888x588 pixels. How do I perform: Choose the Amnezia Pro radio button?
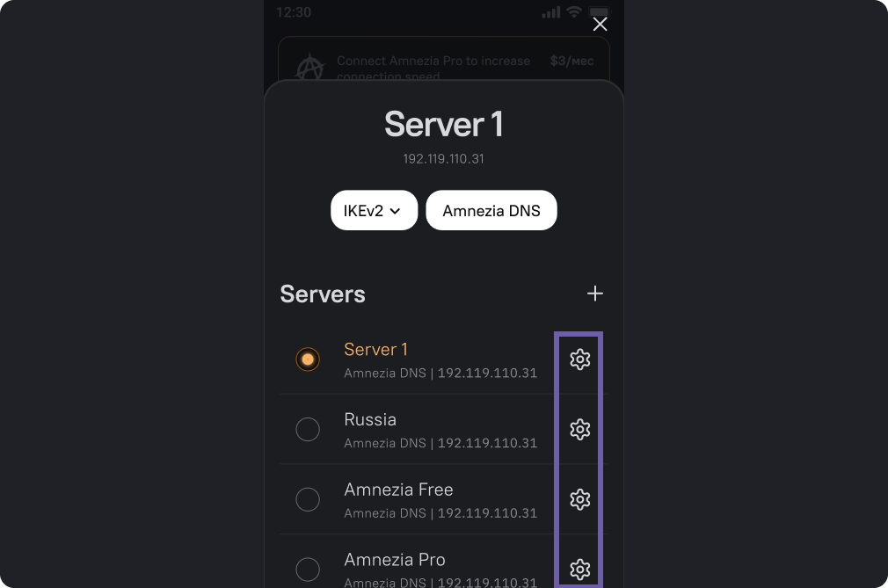(x=308, y=569)
